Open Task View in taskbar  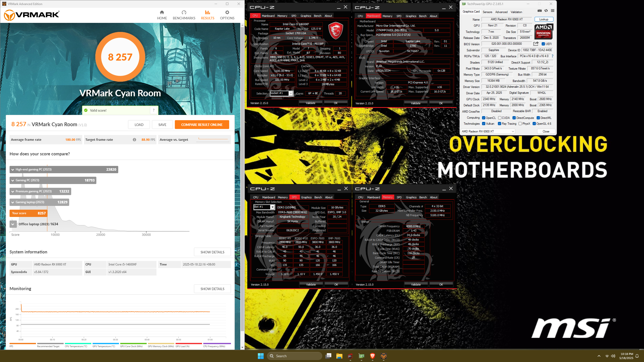pyautogui.click(x=328, y=356)
